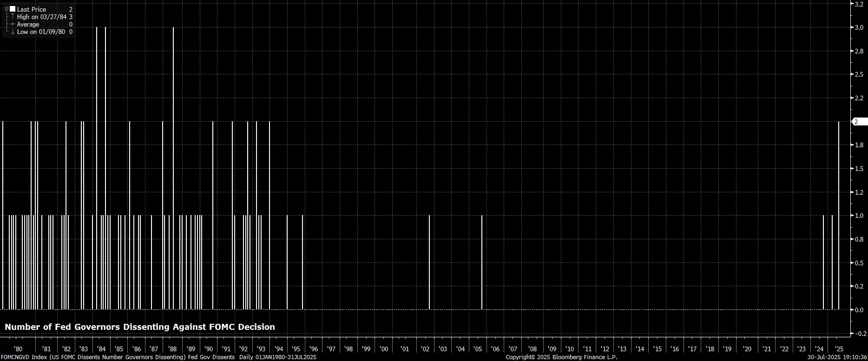
Task: Click the 0.5 value on y-axis
Action: (x=859, y=263)
